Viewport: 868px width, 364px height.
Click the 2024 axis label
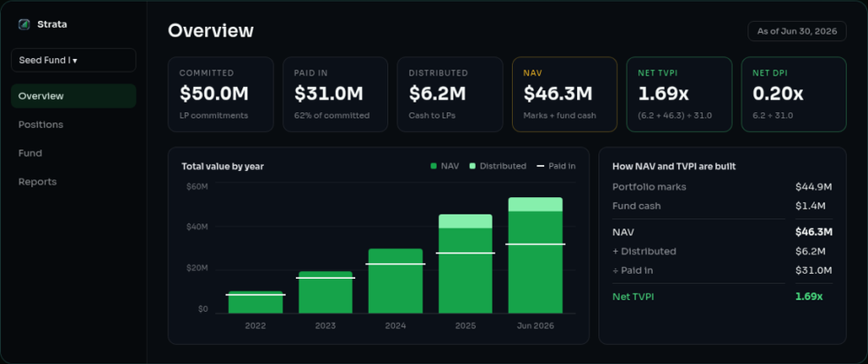pos(395,326)
